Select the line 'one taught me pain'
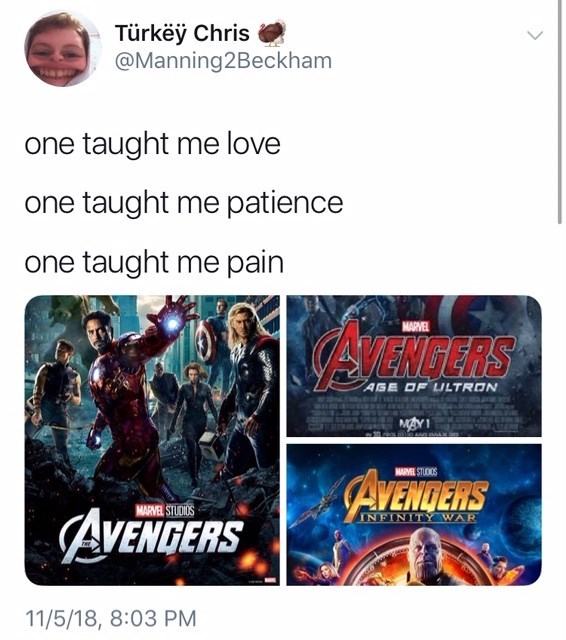The width and height of the screenshot is (566, 640). [x=154, y=262]
